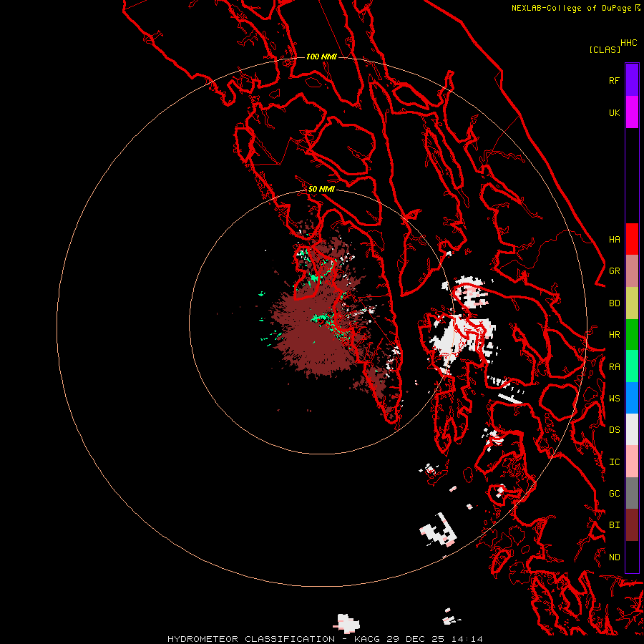The width and height of the screenshot is (644, 644).
Task: Click the WS legend label
Action: (614, 399)
